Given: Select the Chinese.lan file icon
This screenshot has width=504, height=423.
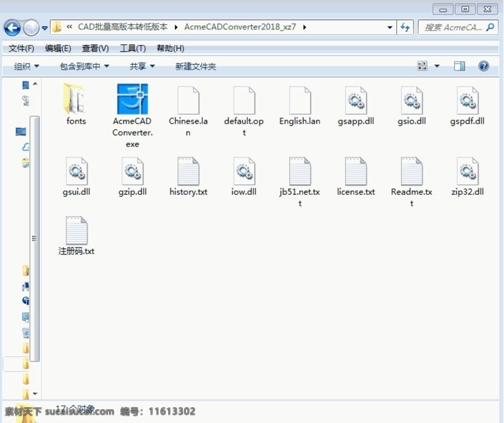Looking at the screenshot, I should 189,100.
